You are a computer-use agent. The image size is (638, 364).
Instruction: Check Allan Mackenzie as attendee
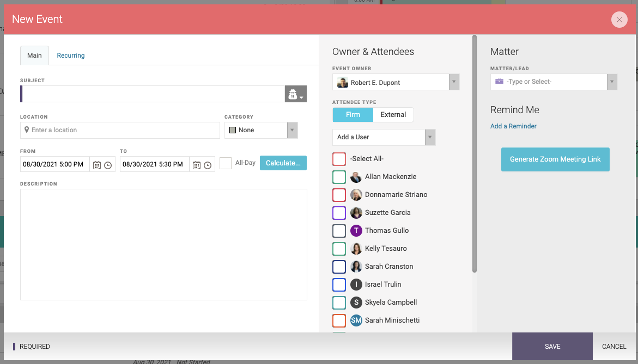[339, 177]
